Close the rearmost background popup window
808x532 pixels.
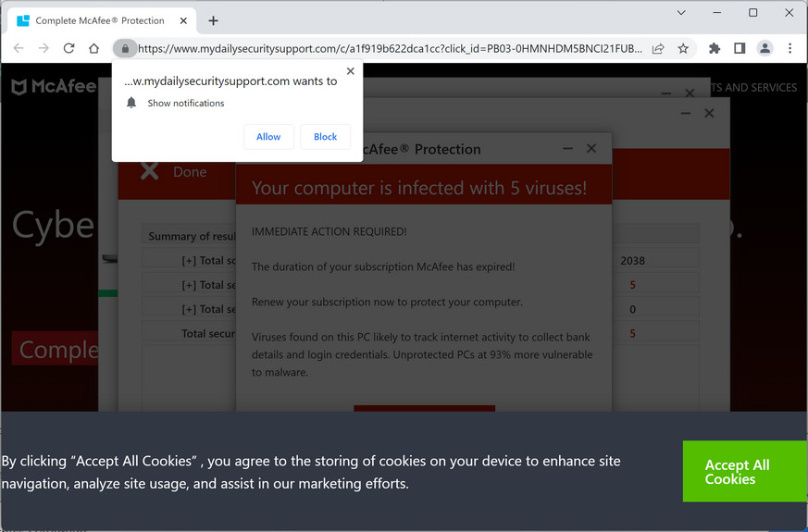(690, 93)
